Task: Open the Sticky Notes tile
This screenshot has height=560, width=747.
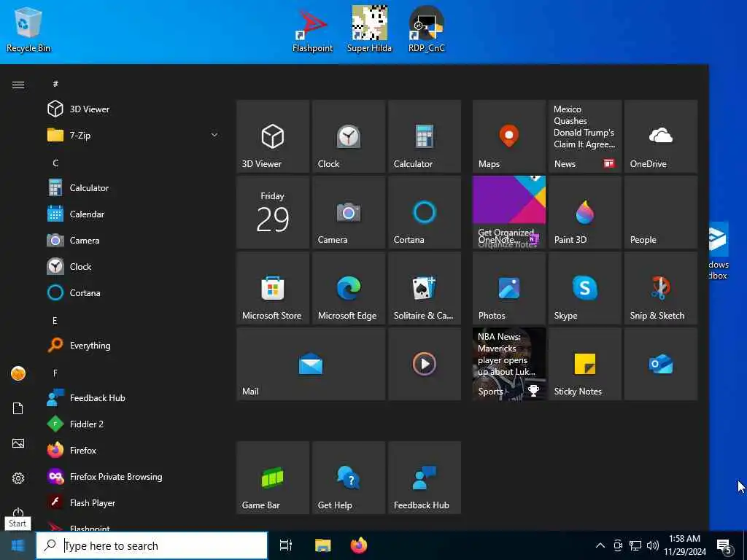Action: (585, 364)
